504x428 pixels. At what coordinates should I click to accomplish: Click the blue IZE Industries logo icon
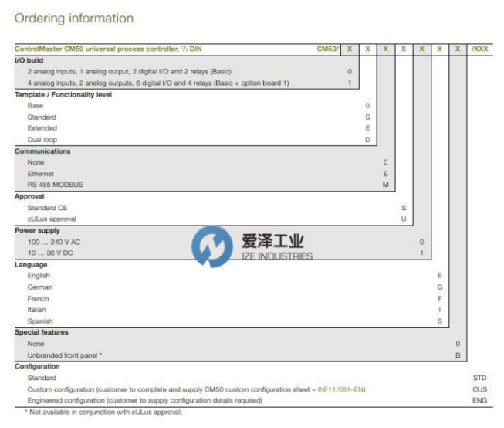pyautogui.click(x=211, y=247)
